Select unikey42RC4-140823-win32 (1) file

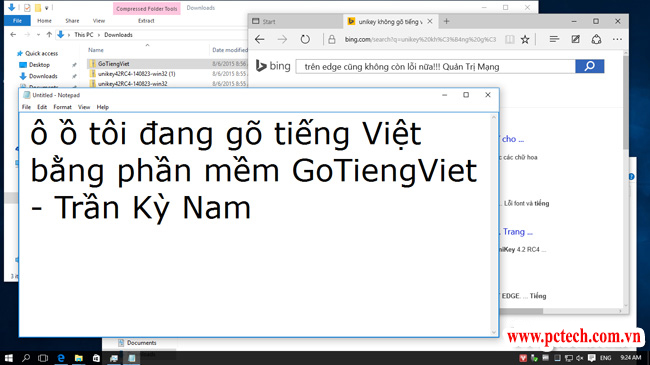(136, 74)
